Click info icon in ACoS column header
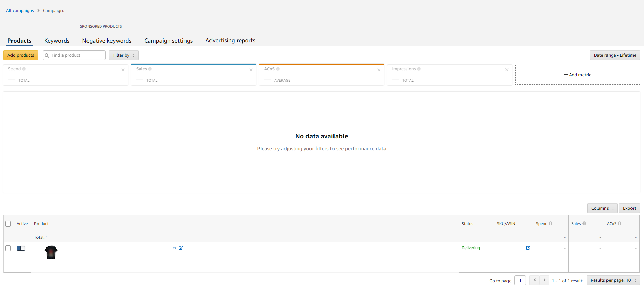Screen dimensions: 644x287 coord(620,224)
